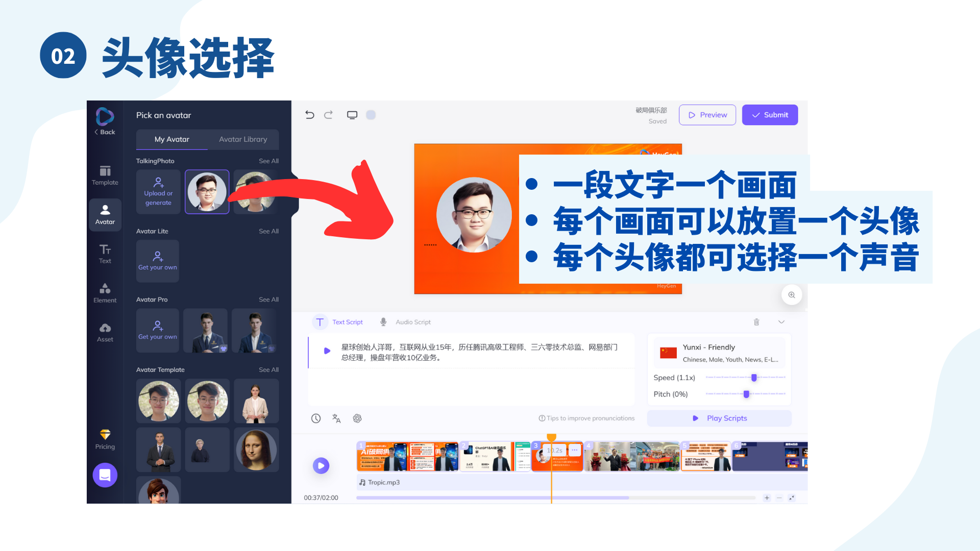Select the Mona Lisa avatar template
The height and width of the screenshot is (551, 980).
256,449
